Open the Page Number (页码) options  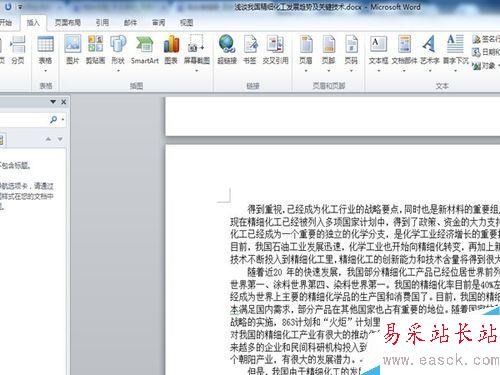pos(351,53)
